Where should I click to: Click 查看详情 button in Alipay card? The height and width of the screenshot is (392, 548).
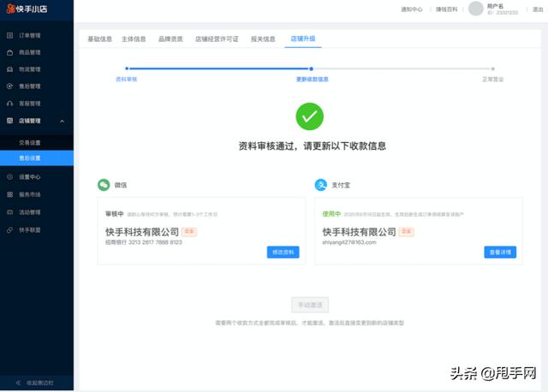pos(500,252)
